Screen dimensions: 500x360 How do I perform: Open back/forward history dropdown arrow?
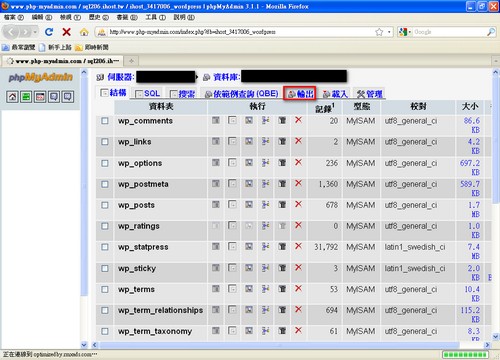(35, 32)
